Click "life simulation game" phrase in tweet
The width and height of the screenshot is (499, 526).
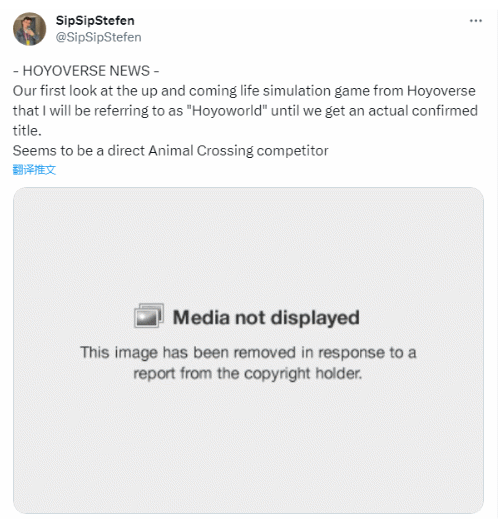pos(305,91)
